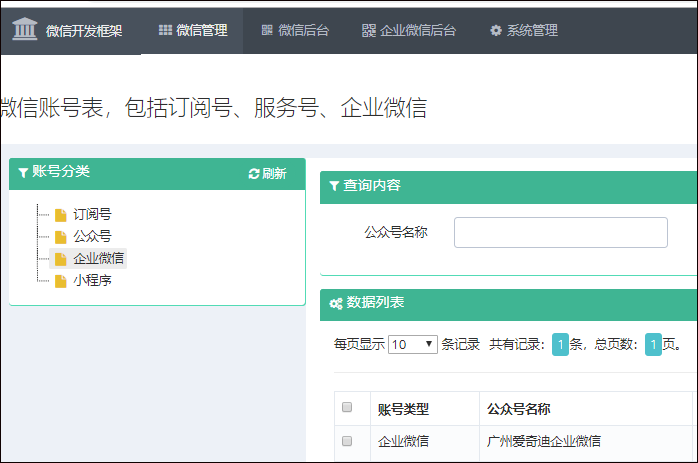The image size is (698, 463).
Task: Click the 公众号名称 input field
Action: tap(560, 232)
